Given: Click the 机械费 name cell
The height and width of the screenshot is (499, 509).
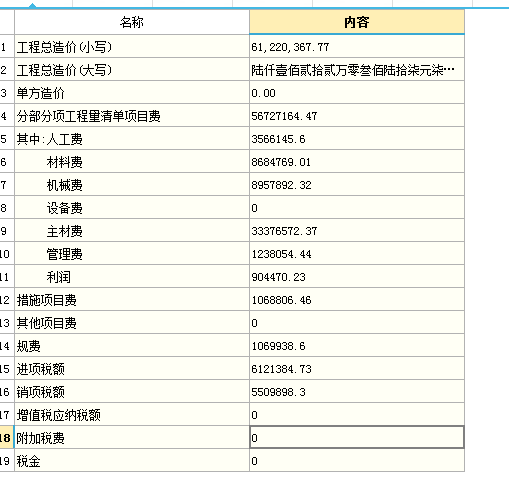Looking at the screenshot, I should coord(132,185).
